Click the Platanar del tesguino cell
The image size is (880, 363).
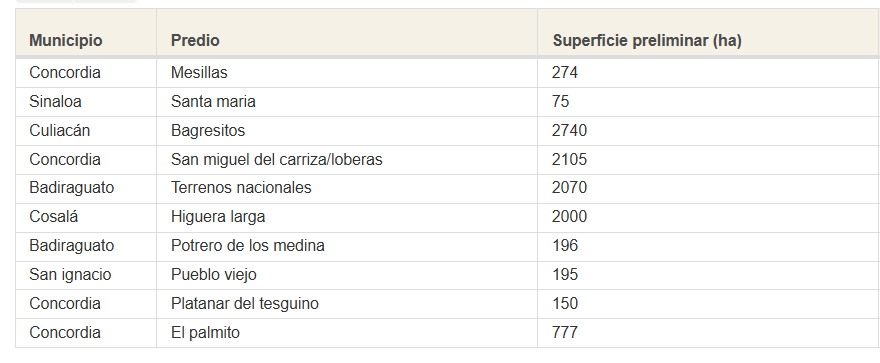(x=347, y=304)
